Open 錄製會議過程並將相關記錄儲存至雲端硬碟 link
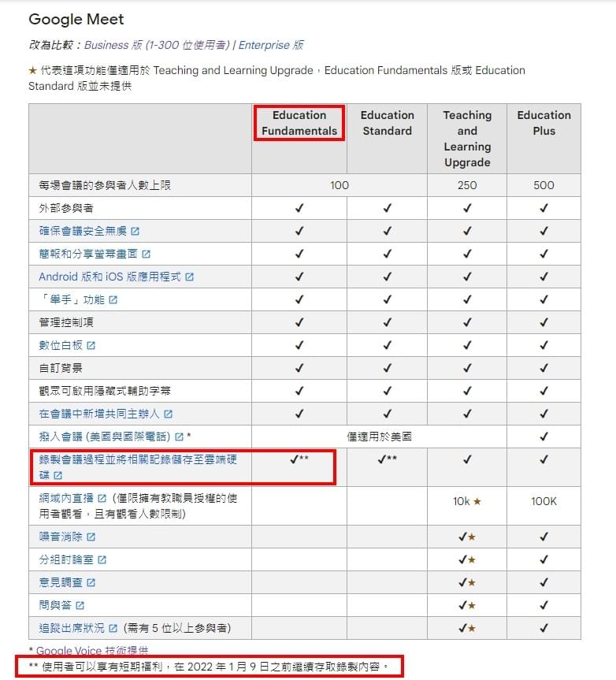Screen dimensions: 616x680 tap(138, 467)
